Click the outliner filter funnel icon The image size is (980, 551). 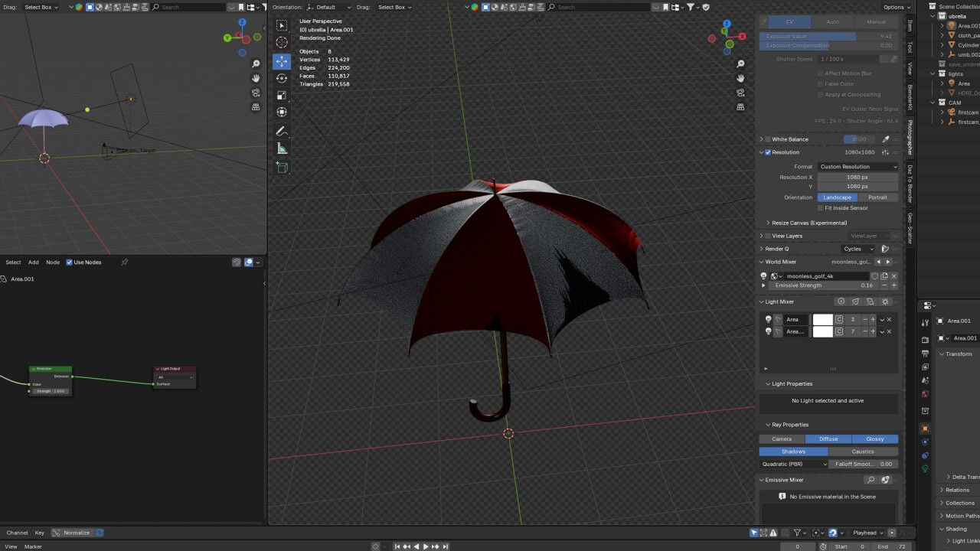coord(691,7)
